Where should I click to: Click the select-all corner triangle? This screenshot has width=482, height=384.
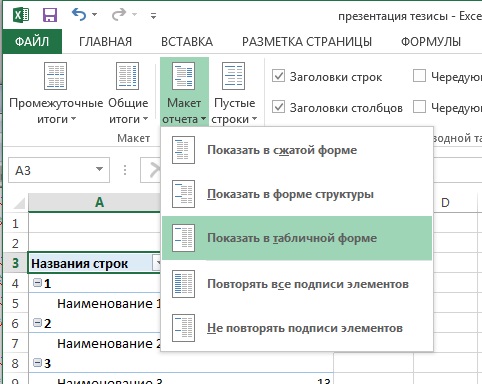point(19,202)
